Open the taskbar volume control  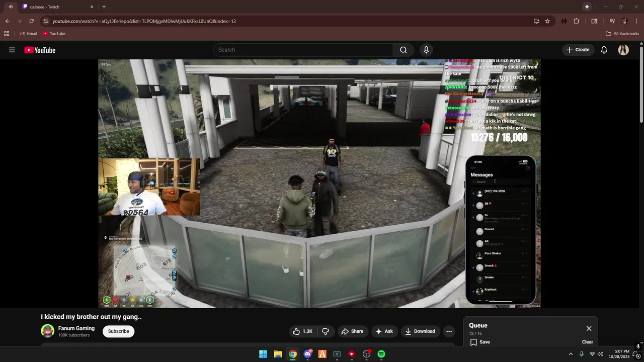[x=600, y=354]
